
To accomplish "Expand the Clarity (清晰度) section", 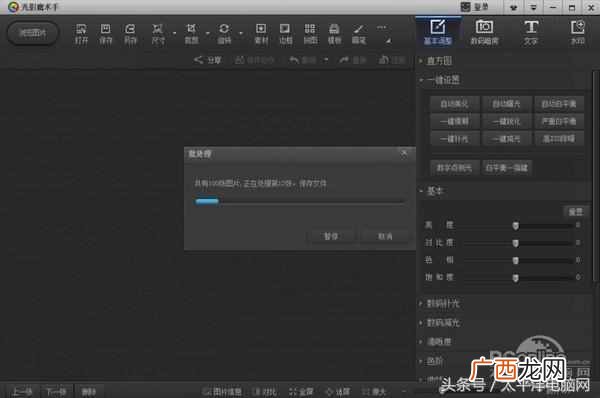I will [x=421, y=341].
